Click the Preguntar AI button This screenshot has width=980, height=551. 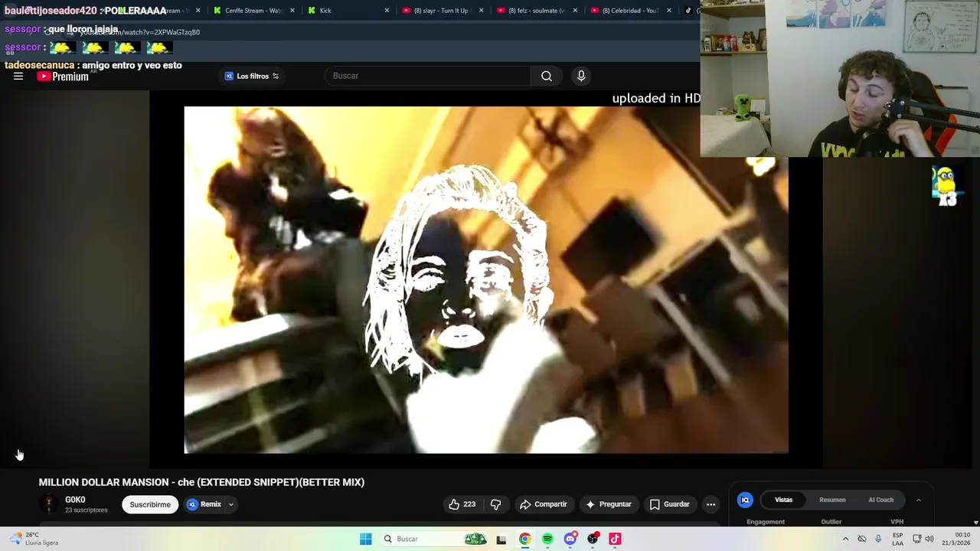point(609,504)
